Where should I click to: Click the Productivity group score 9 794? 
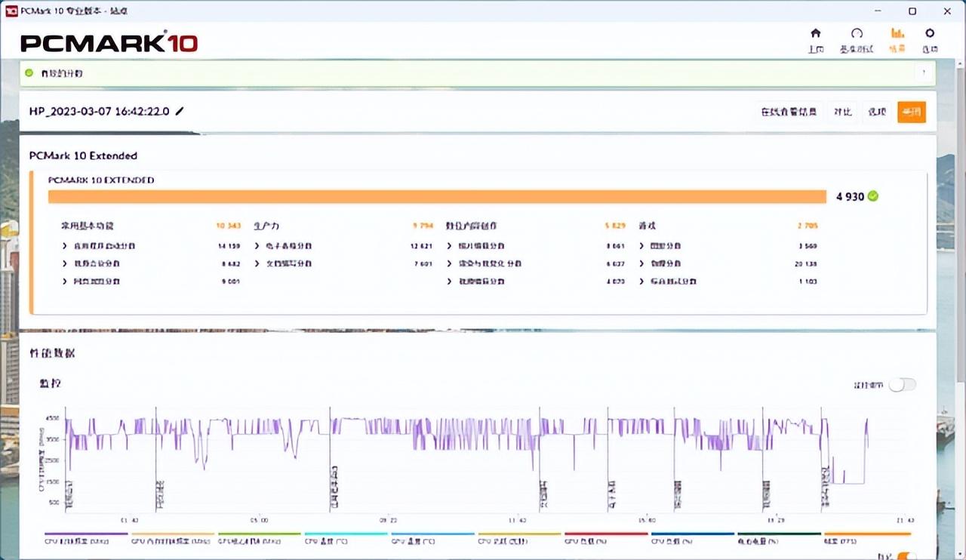click(423, 226)
